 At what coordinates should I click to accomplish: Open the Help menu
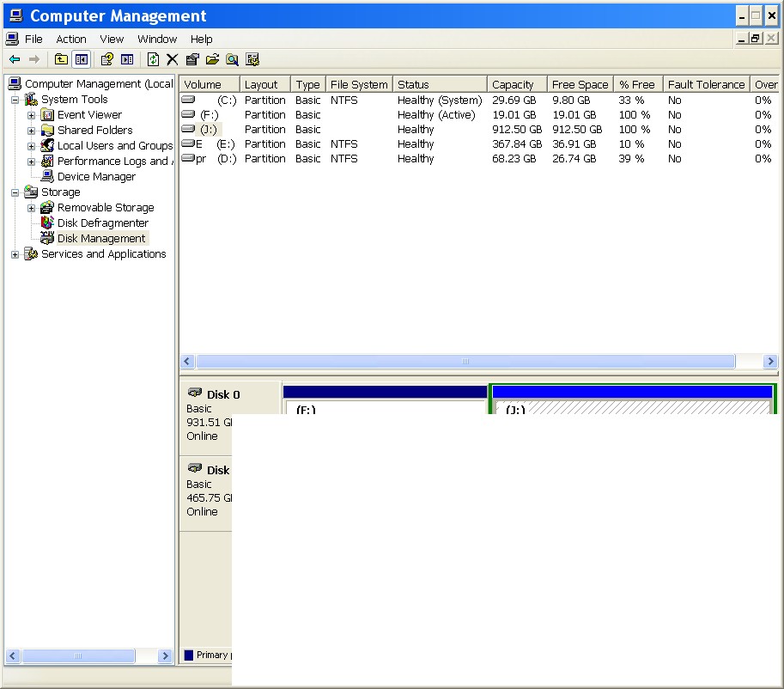coord(201,39)
